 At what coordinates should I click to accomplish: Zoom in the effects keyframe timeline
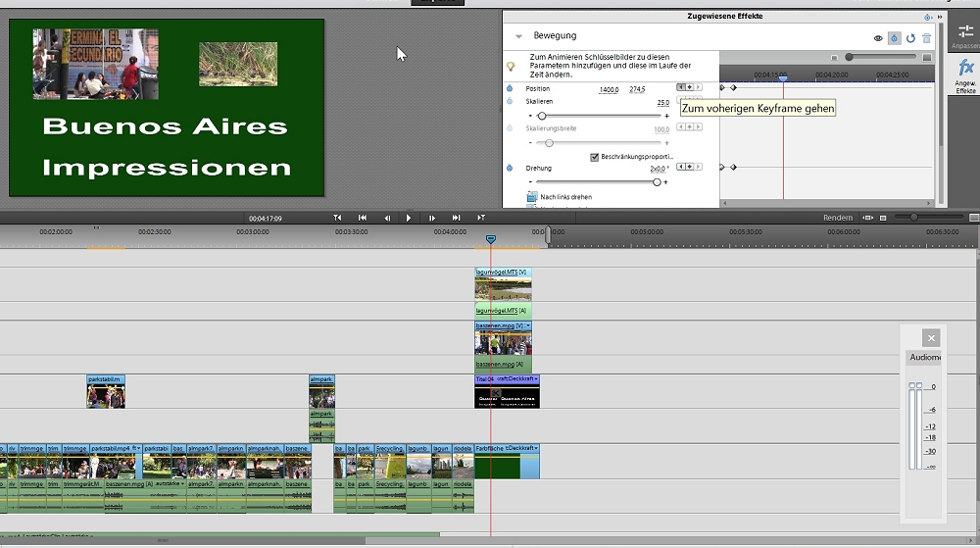click(927, 58)
